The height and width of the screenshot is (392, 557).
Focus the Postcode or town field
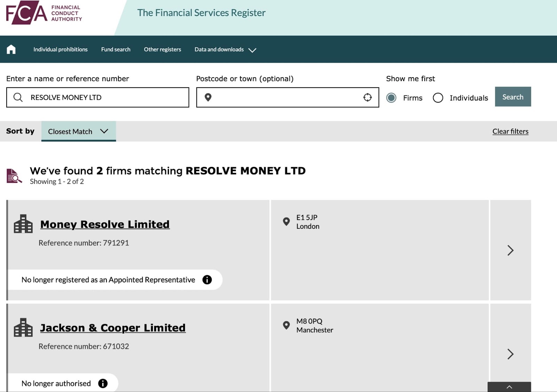pyautogui.click(x=288, y=97)
